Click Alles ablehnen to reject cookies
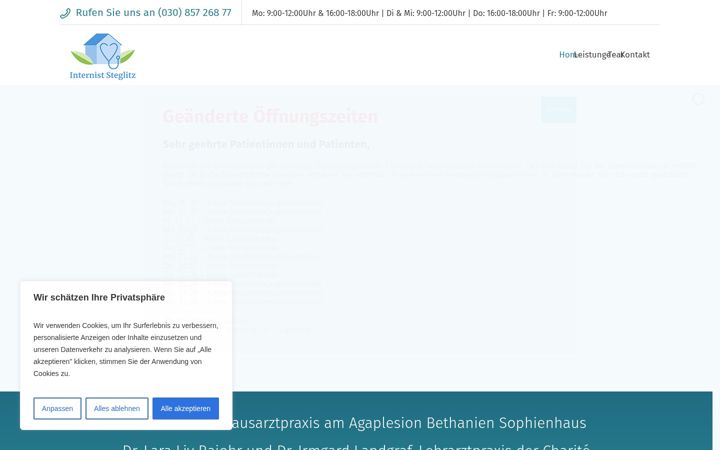 tap(117, 408)
